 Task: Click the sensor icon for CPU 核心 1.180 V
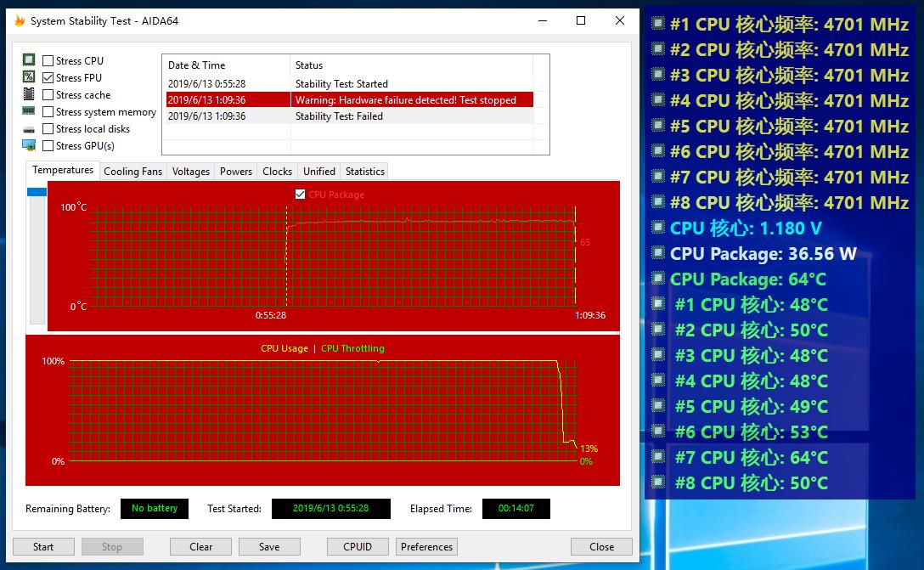pyautogui.click(x=658, y=228)
